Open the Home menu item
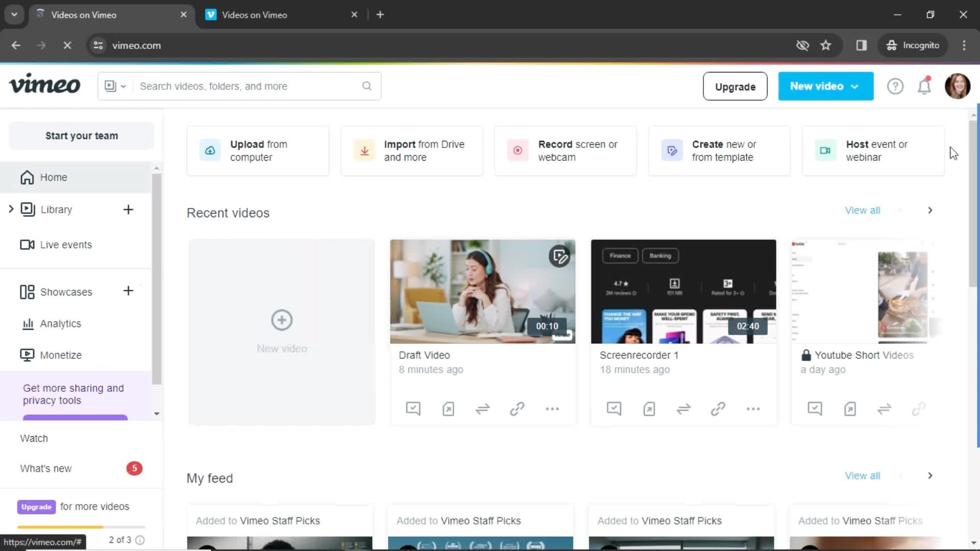Image resolution: width=980 pixels, height=551 pixels. click(53, 177)
